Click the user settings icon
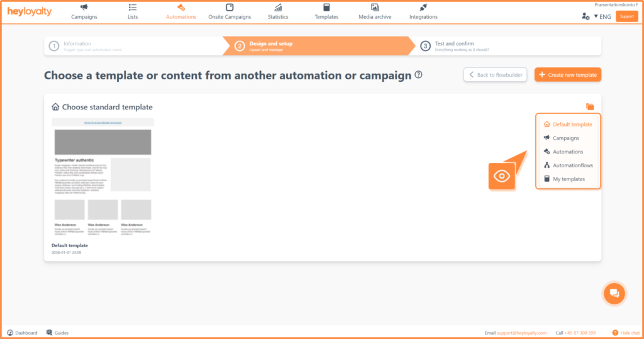644x339 pixels. tap(586, 16)
